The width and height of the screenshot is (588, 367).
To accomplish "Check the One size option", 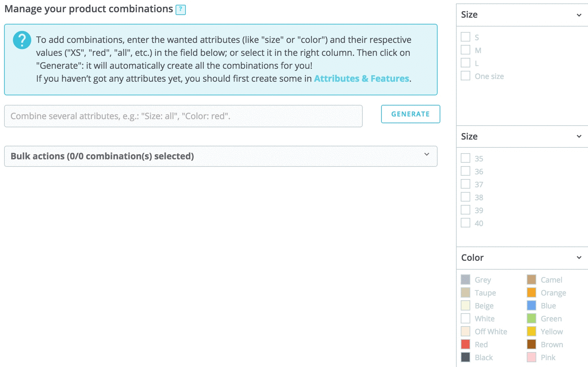I will click(465, 76).
